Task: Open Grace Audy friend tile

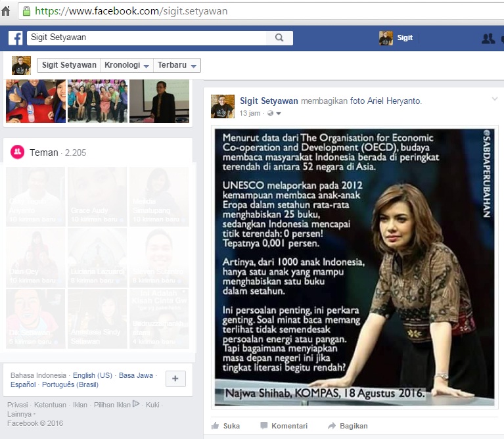Action: (97, 196)
